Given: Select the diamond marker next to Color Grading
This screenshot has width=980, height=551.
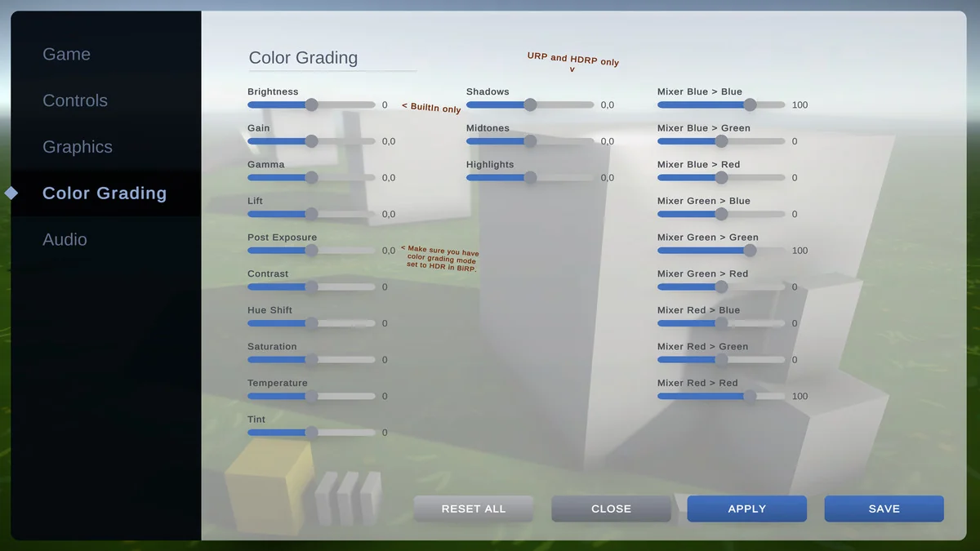Looking at the screenshot, I should (11, 193).
